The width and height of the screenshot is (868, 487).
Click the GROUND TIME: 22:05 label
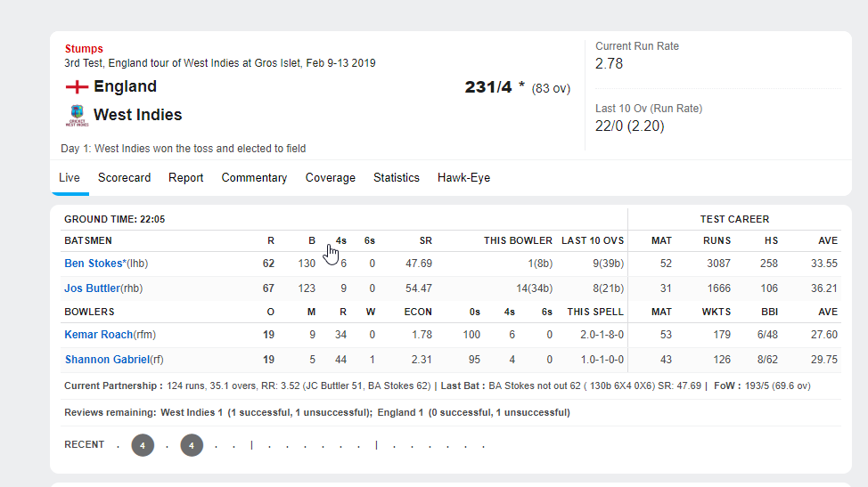tap(115, 219)
